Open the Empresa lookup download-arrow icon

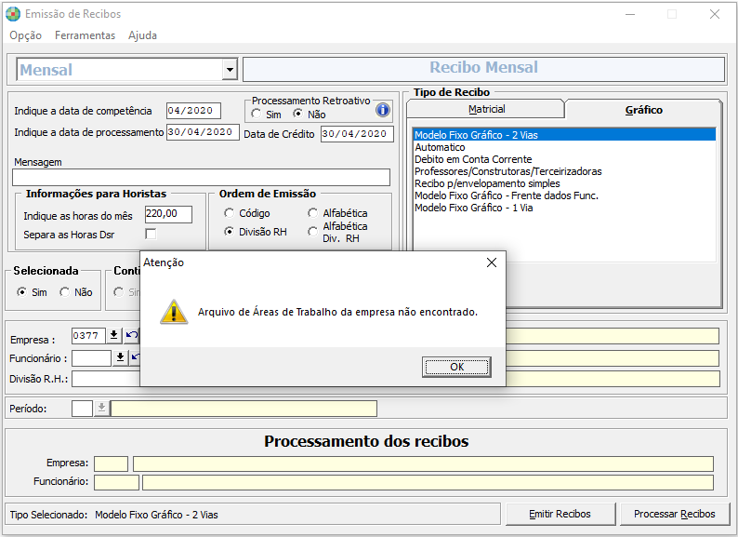point(114,335)
